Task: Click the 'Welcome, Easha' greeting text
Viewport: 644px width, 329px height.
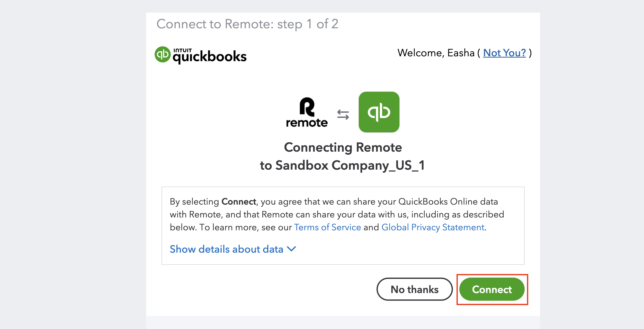Action: point(436,53)
